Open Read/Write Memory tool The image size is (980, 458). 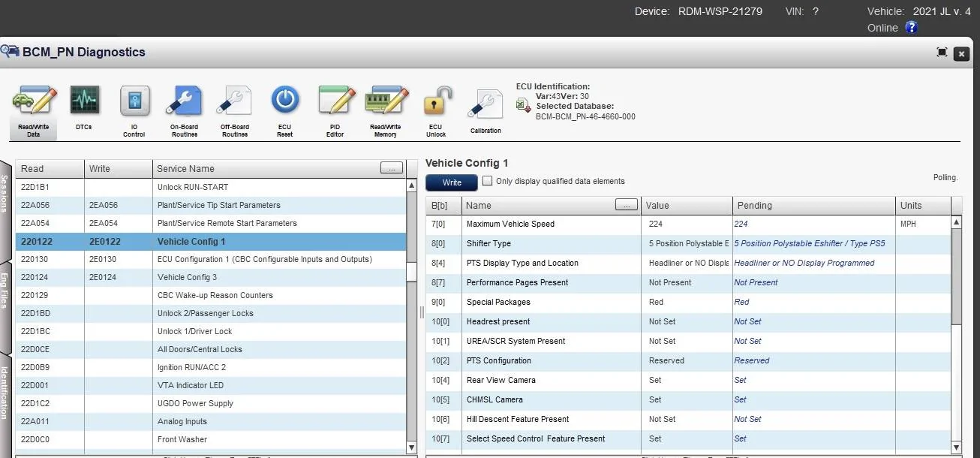point(386,110)
